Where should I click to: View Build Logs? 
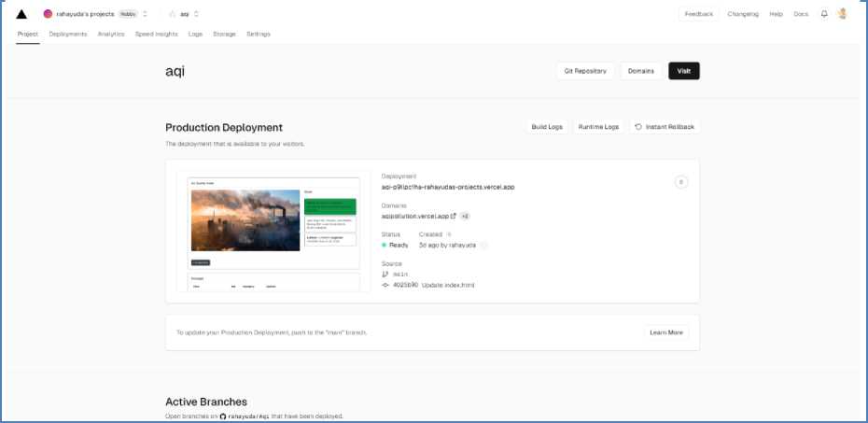click(547, 126)
